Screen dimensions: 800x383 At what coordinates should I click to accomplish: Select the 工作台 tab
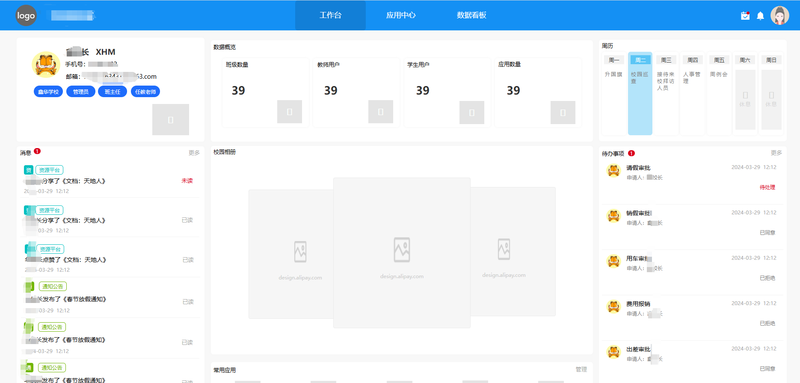pyautogui.click(x=330, y=15)
